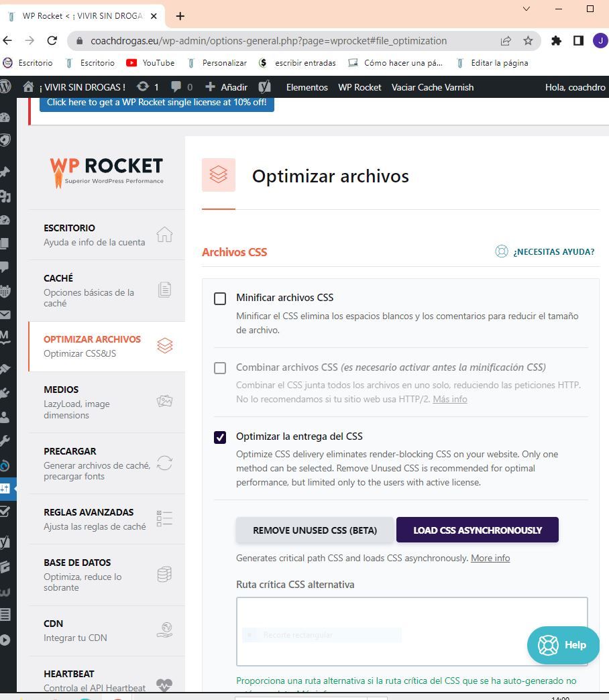This screenshot has width=609, height=700.
Task: Open the CDN section
Action: [107, 631]
